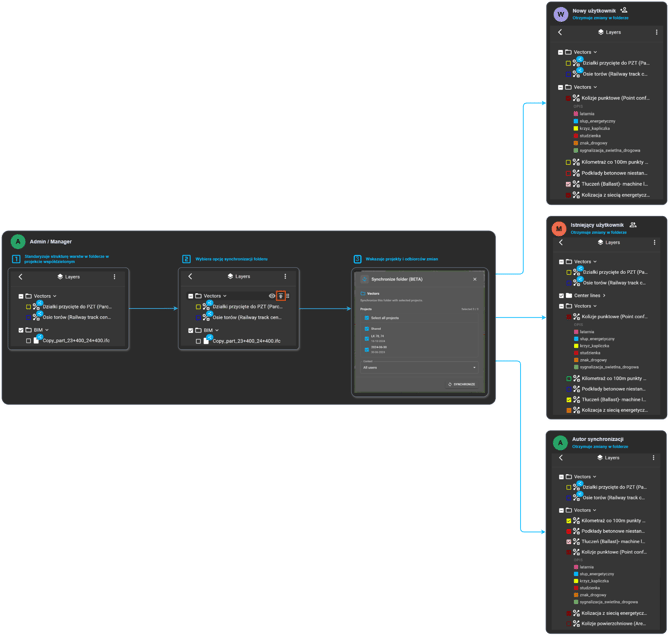670x637 pixels.
Task: Collapse second Vectors folder in Autor synchronizacji panel
Action: click(x=595, y=511)
